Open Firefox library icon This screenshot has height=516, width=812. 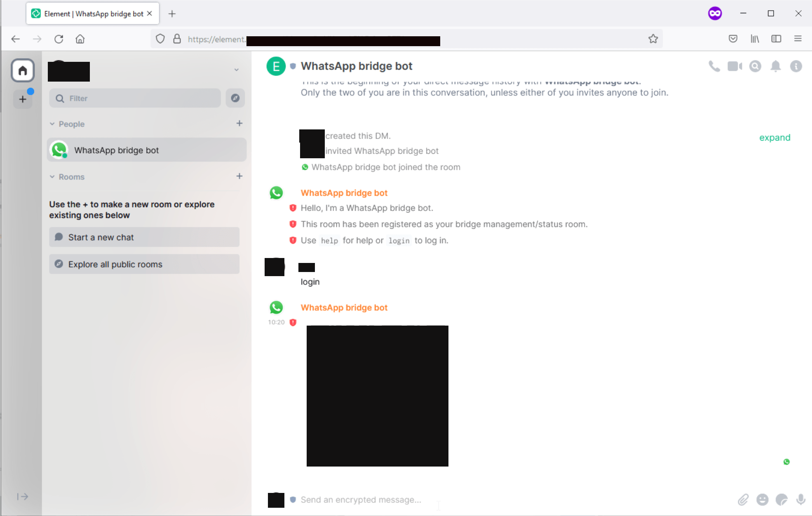click(755, 39)
